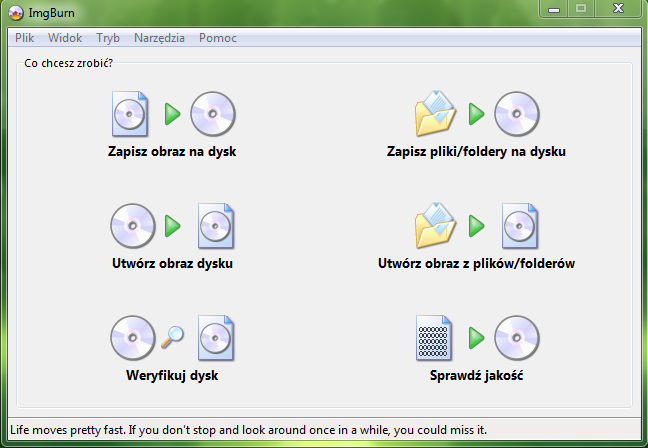This screenshot has width=648, height=448.
Task: Open the Widok menu
Action: (65, 38)
